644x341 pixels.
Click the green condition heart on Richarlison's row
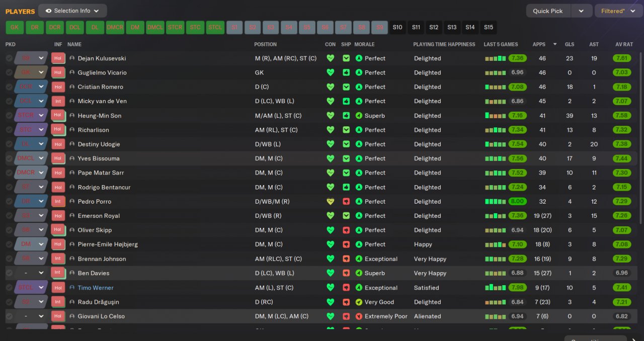pos(330,130)
